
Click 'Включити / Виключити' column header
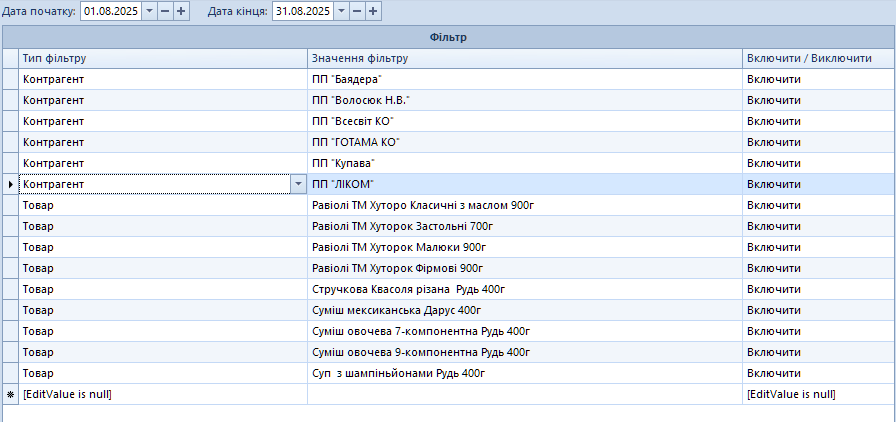click(x=818, y=58)
